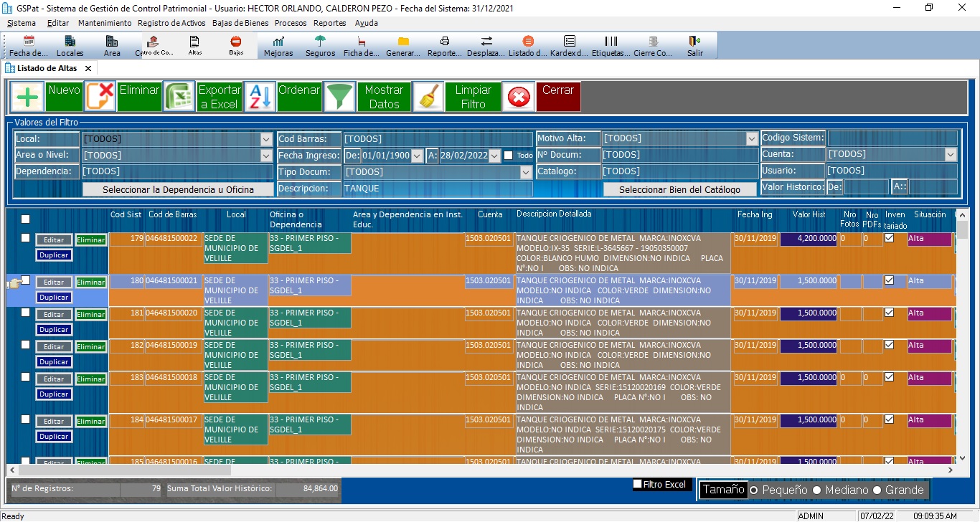Enable the Filtro Excel checkbox
This screenshot has height=522, width=980.
(x=637, y=484)
